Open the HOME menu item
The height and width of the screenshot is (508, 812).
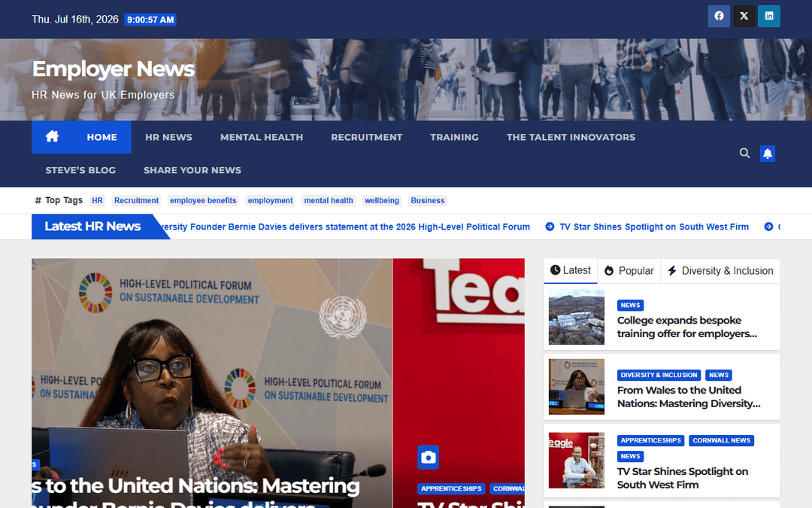[102, 138]
